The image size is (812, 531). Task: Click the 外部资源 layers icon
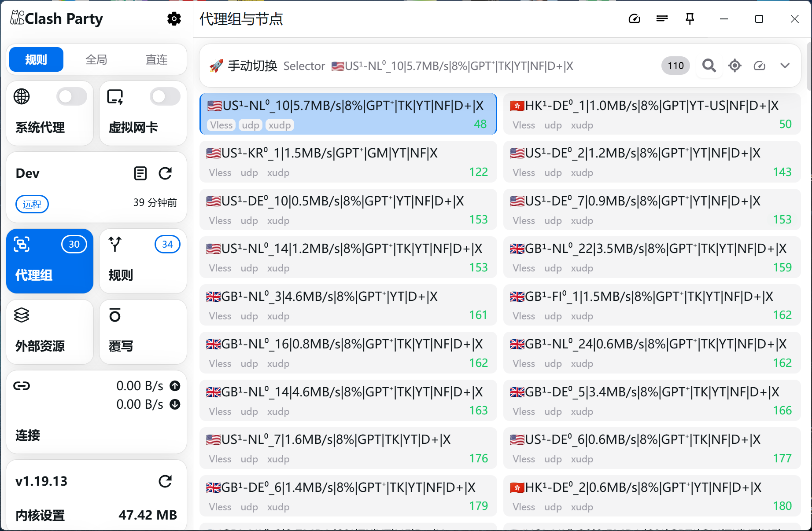pos(22,315)
